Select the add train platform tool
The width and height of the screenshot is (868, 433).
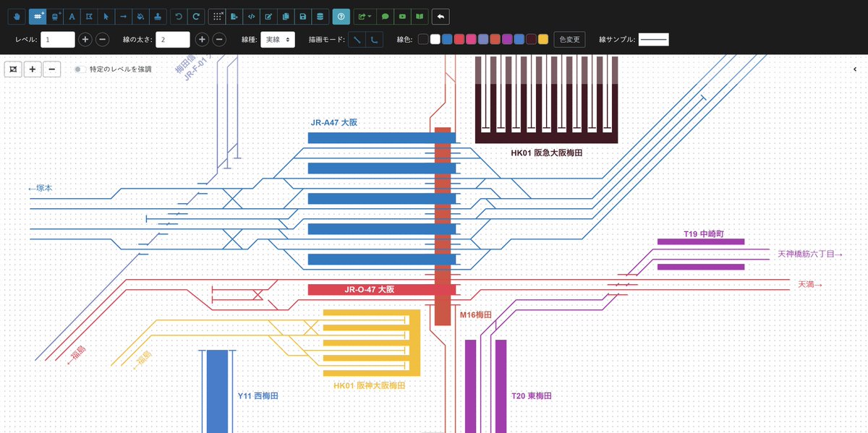pos(55,16)
